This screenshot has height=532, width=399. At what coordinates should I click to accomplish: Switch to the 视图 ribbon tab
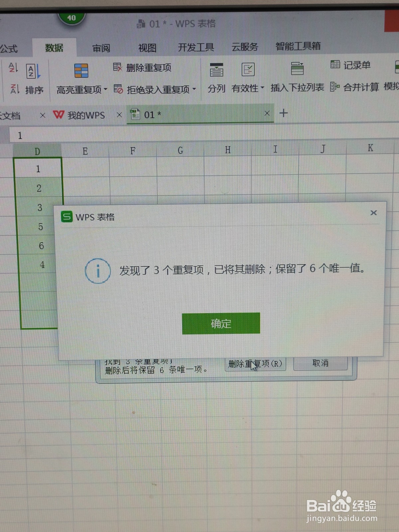point(147,48)
